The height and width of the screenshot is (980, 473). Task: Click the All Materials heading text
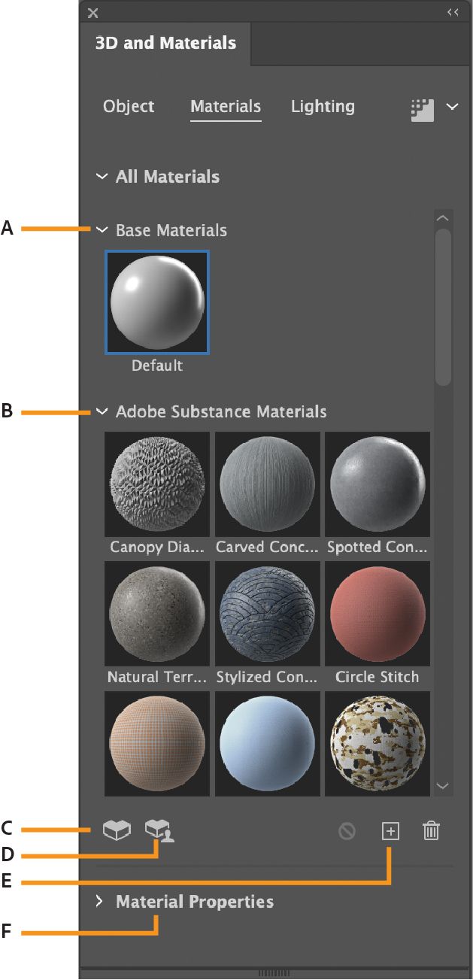[x=168, y=177]
